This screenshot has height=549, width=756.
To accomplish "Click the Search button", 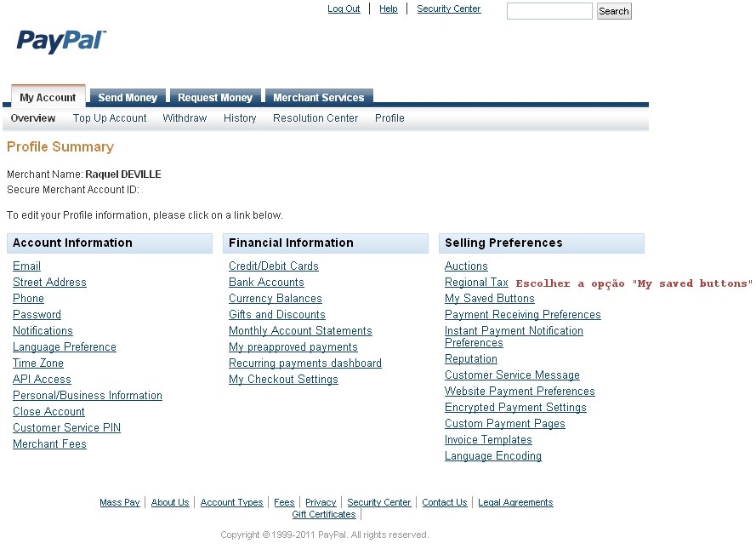I will pyautogui.click(x=614, y=11).
